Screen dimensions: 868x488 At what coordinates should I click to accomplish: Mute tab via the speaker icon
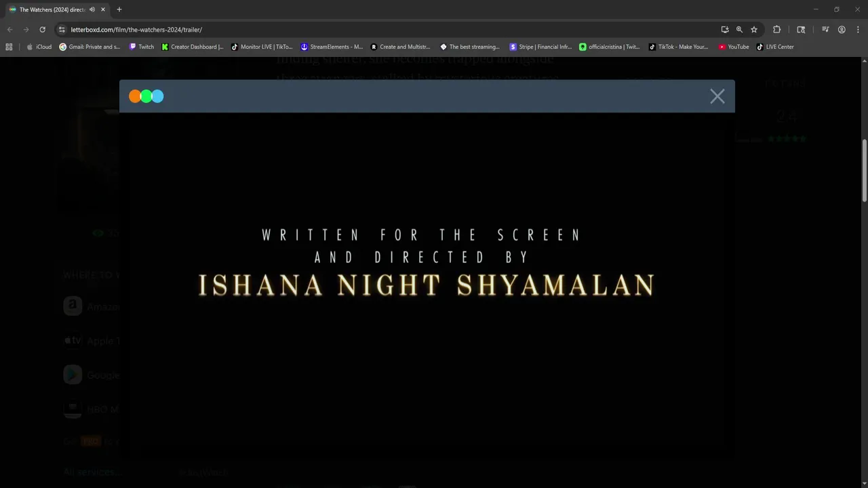click(92, 9)
